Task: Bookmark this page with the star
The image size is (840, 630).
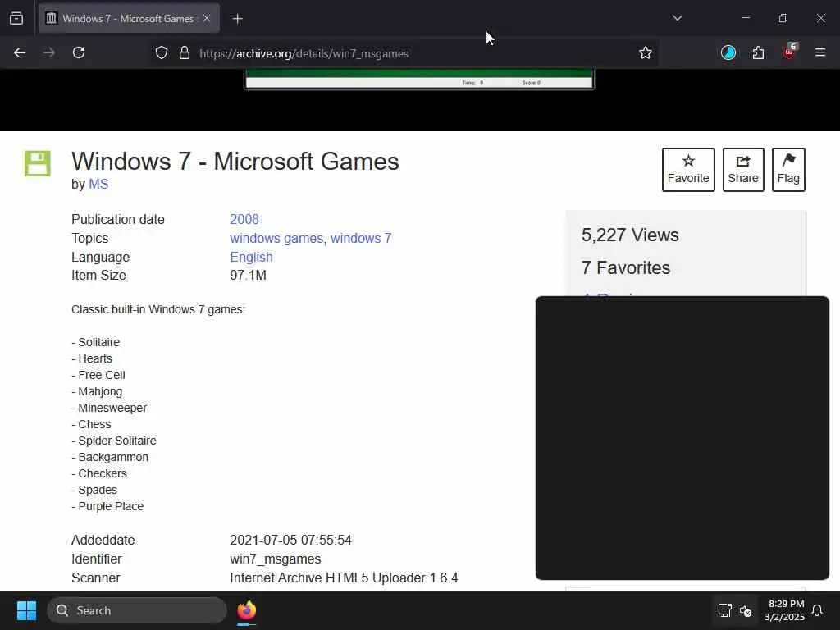Action: [646, 53]
